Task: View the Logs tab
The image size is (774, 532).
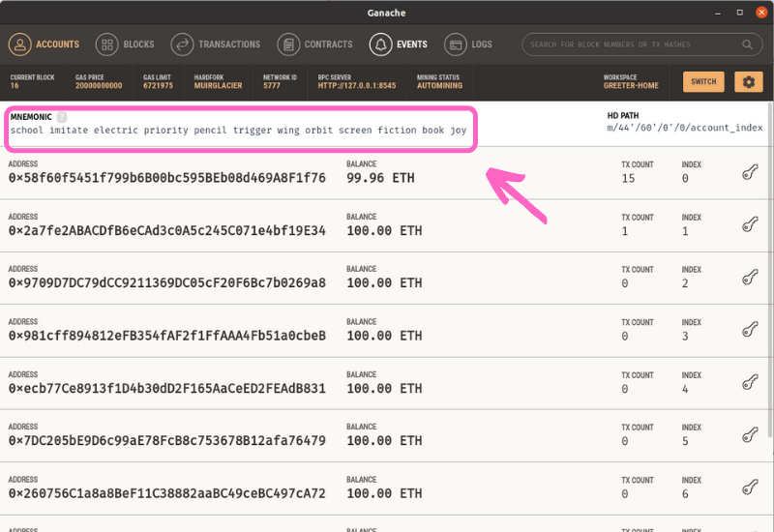Action: pyautogui.click(x=468, y=44)
